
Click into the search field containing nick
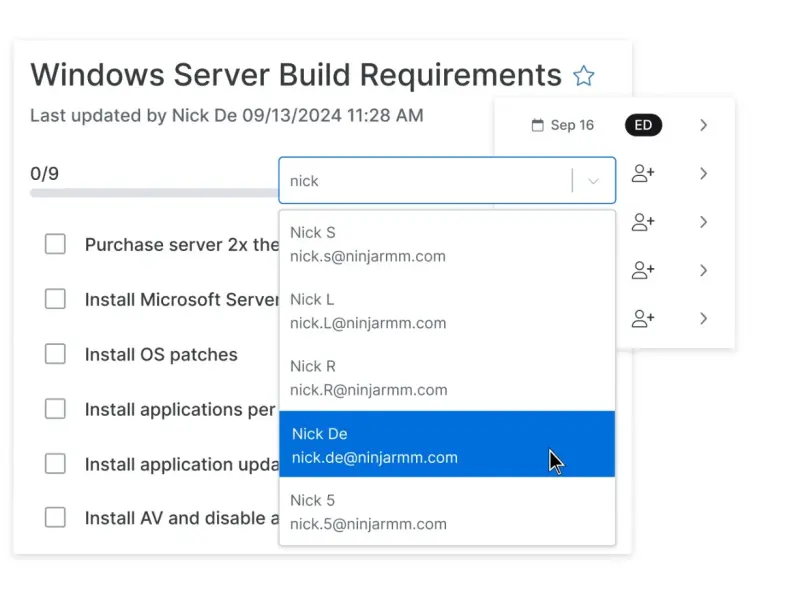click(x=425, y=181)
